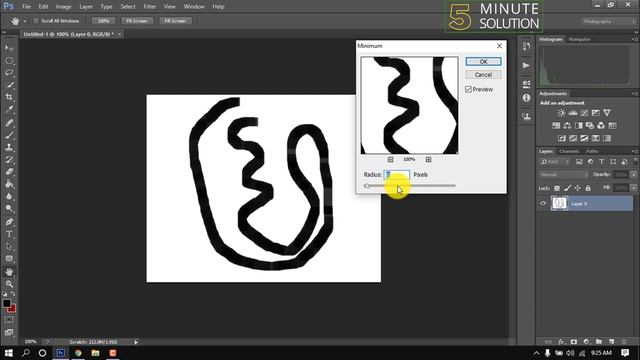Toggle lock all padlock
640x360 pixels.
(588, 188)
